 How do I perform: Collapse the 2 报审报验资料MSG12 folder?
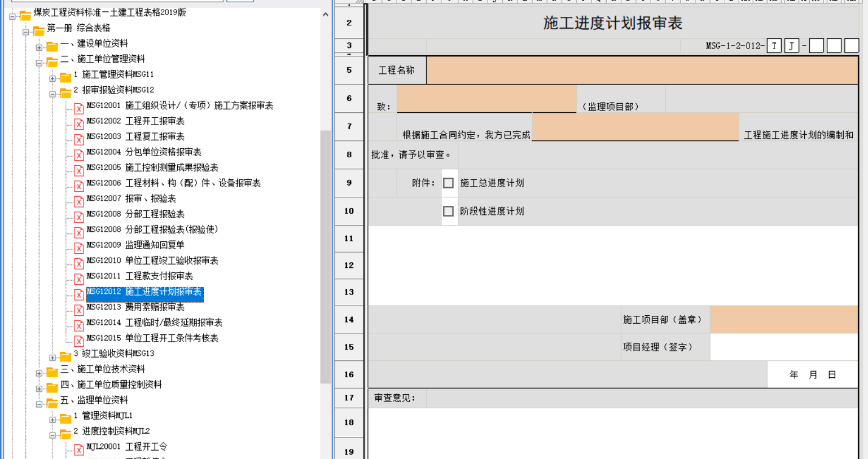(52, 94)
